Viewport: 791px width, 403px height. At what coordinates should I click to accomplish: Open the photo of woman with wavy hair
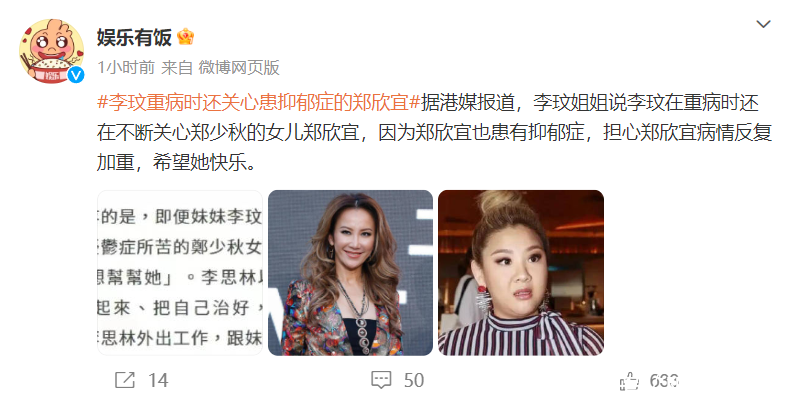point(350,273)
